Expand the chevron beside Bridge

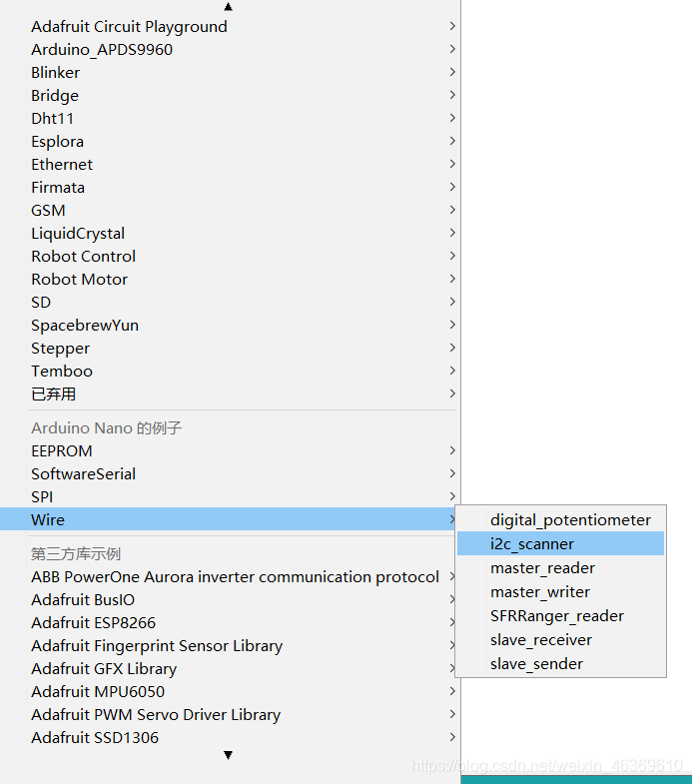(452, 95)
